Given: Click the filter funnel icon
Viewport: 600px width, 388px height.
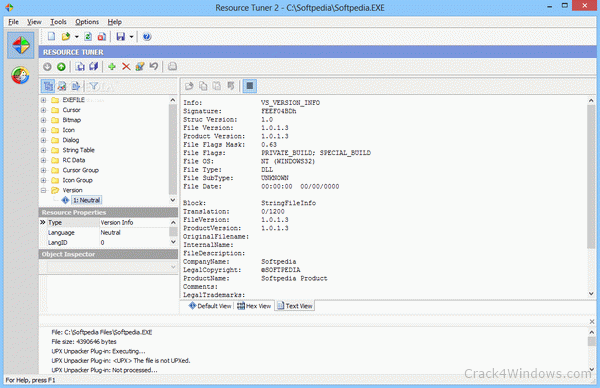Looking at the screenshot, I should 94,86.
